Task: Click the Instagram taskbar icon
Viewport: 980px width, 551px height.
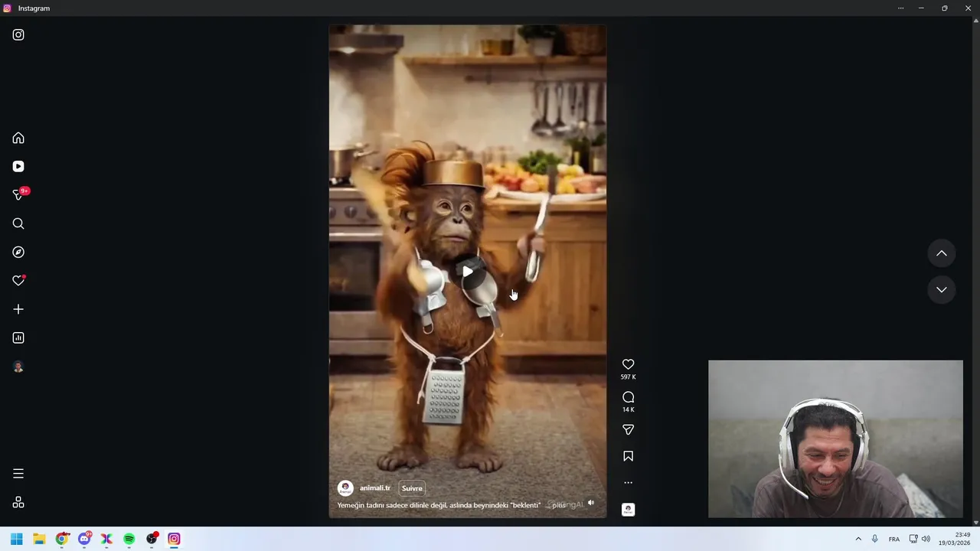Action: tap(174, 539)
